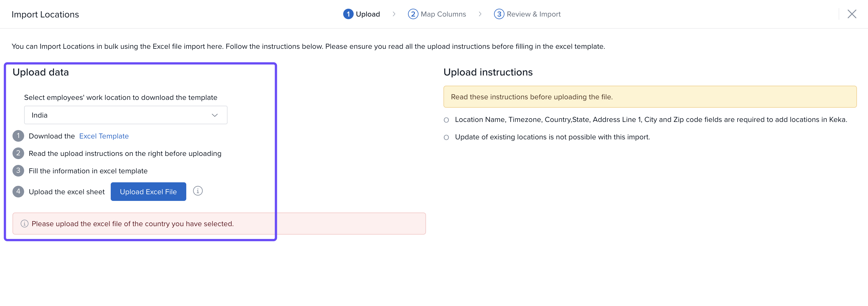Click the yellow Read these instructions banner
The image size is (868, 306).
point(650,97)
